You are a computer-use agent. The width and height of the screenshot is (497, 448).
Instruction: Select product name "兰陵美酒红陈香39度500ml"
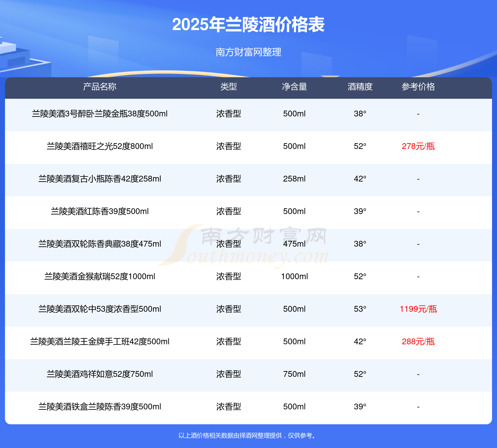(x=100, y=211)
